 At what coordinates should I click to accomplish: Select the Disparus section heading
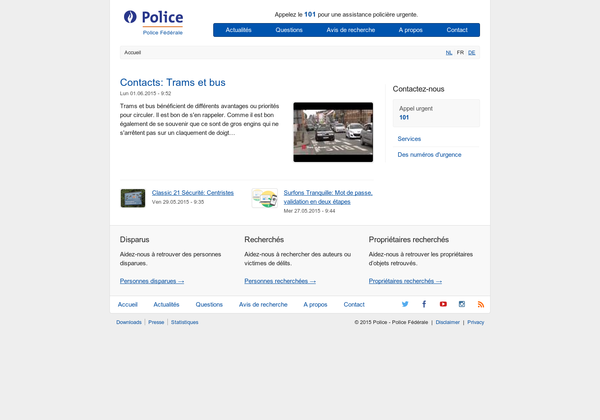[134, 240]
